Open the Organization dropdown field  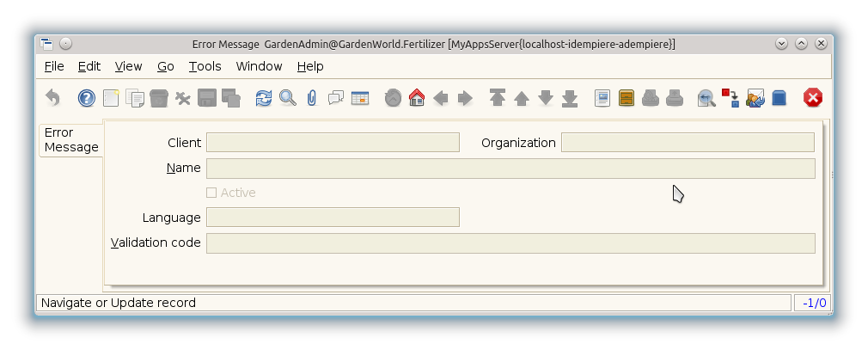(x=687, y=143)
